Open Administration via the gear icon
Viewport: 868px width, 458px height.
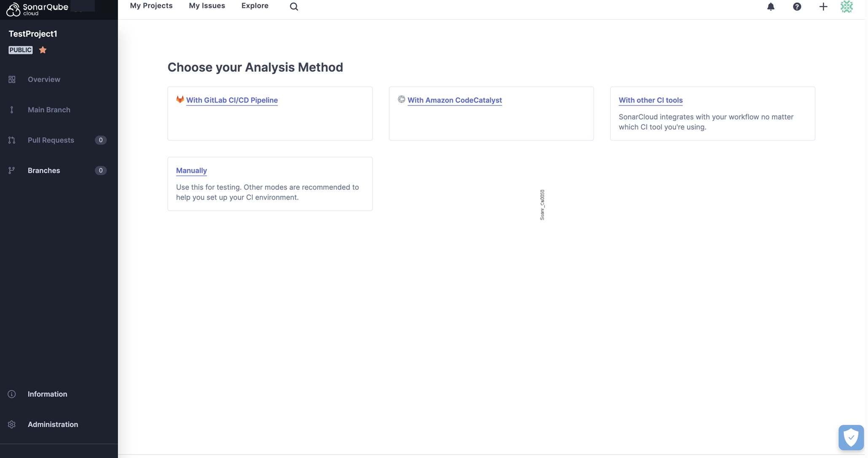click(x=11, y=424)
